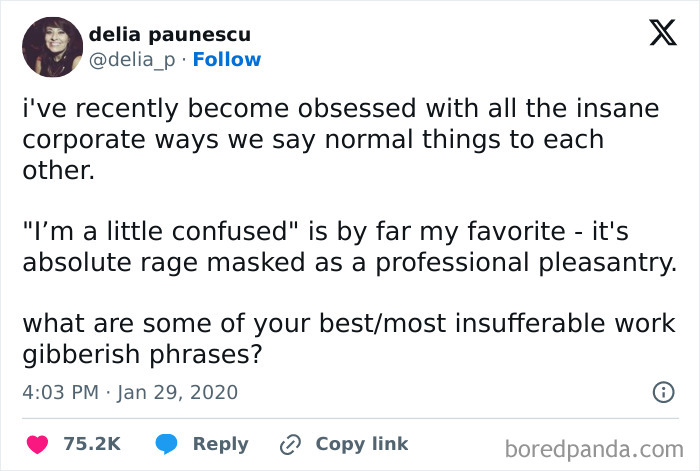Click the 4:03 PM time text
Viewport: 700px width, 471px height.
(x=58, y=392)
